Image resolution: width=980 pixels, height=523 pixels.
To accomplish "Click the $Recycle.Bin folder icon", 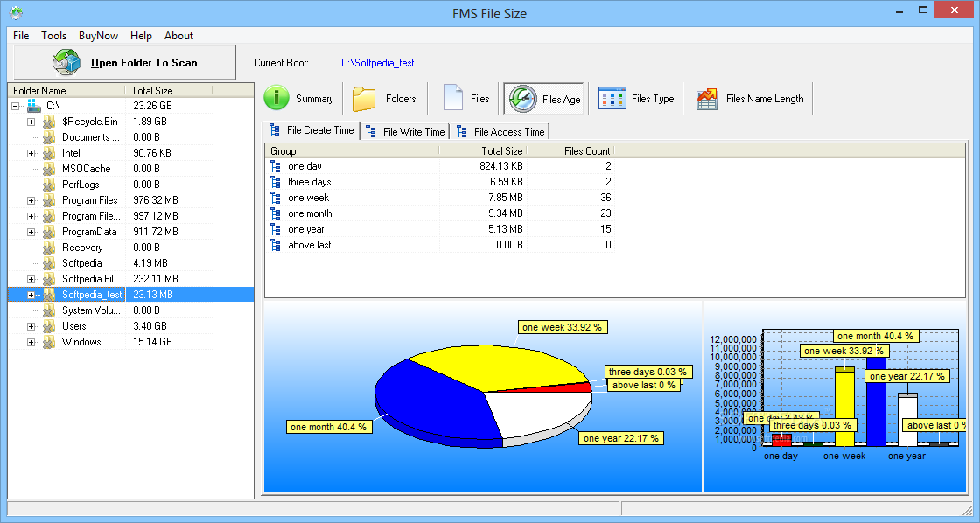I will point(49,122).
